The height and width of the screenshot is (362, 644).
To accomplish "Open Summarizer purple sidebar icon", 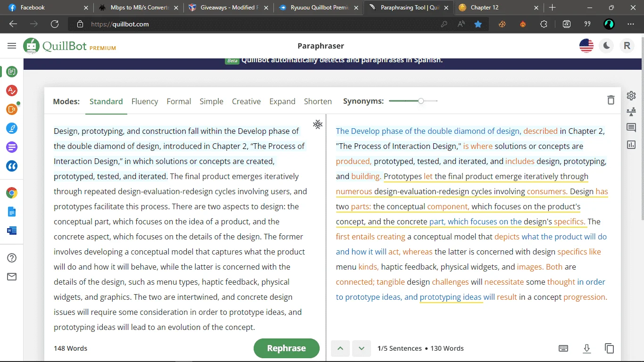I will [12, 147].
